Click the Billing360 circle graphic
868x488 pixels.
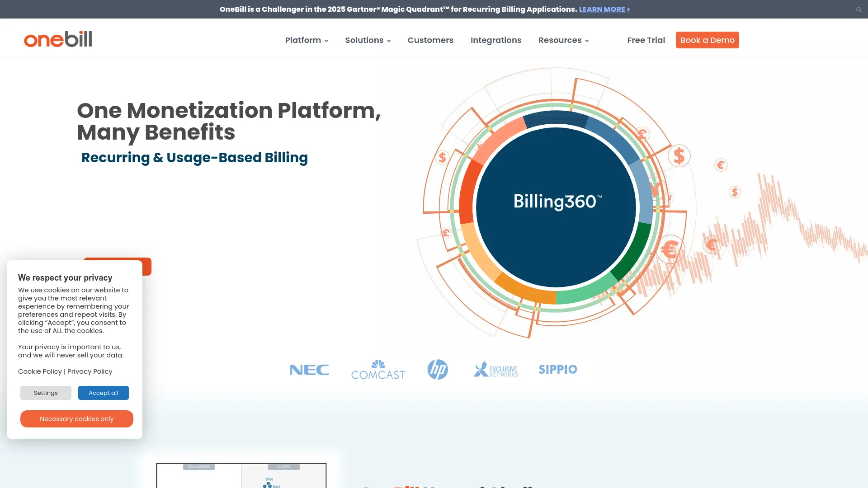pos(556,207)
